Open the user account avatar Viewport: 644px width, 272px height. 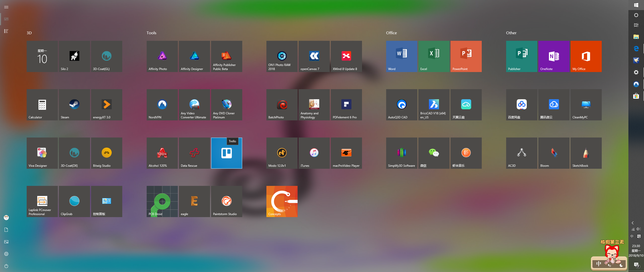6,218
